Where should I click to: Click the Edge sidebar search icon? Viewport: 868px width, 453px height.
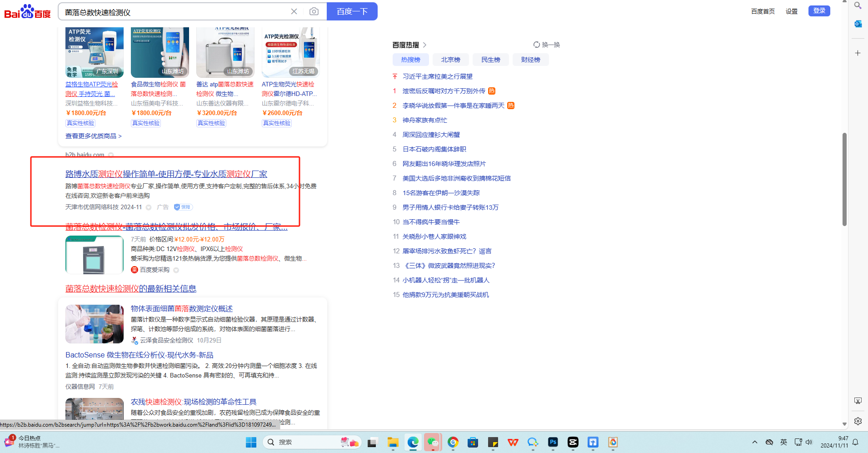858,5
